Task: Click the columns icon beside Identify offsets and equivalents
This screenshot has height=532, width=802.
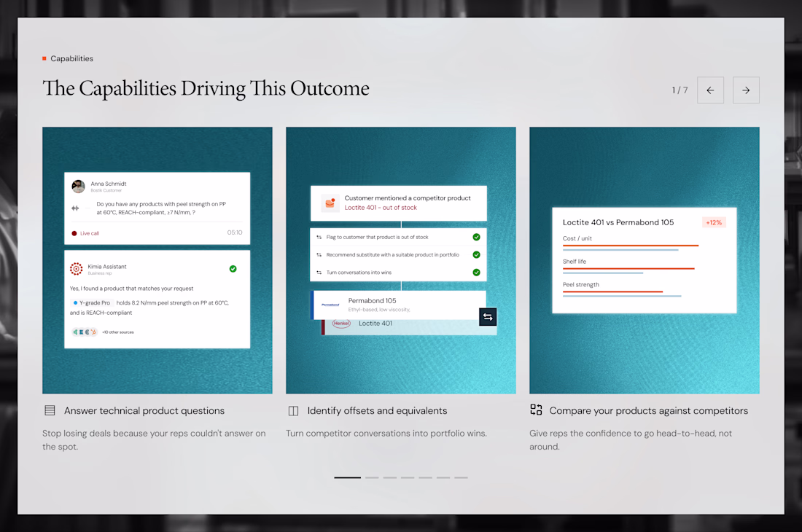Action: pyautogui.click(x=293, y=411)
